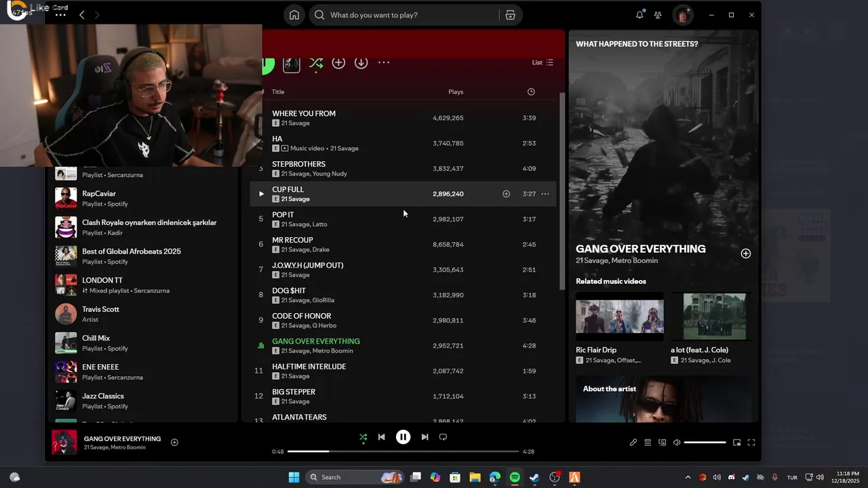Adjust the volume slider
Screen dimensions: 868x488
[x=705, y=443]
